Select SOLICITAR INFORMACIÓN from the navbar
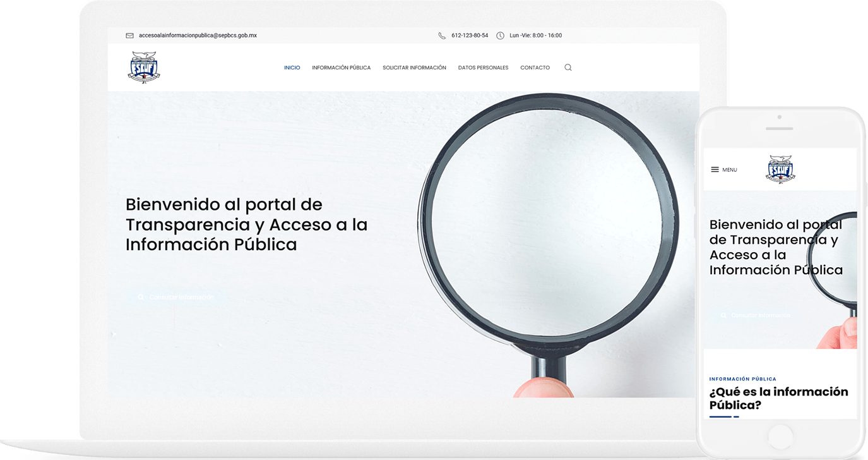Image resolution: width=868 pixels, height=460 pixels. point(414,67)
